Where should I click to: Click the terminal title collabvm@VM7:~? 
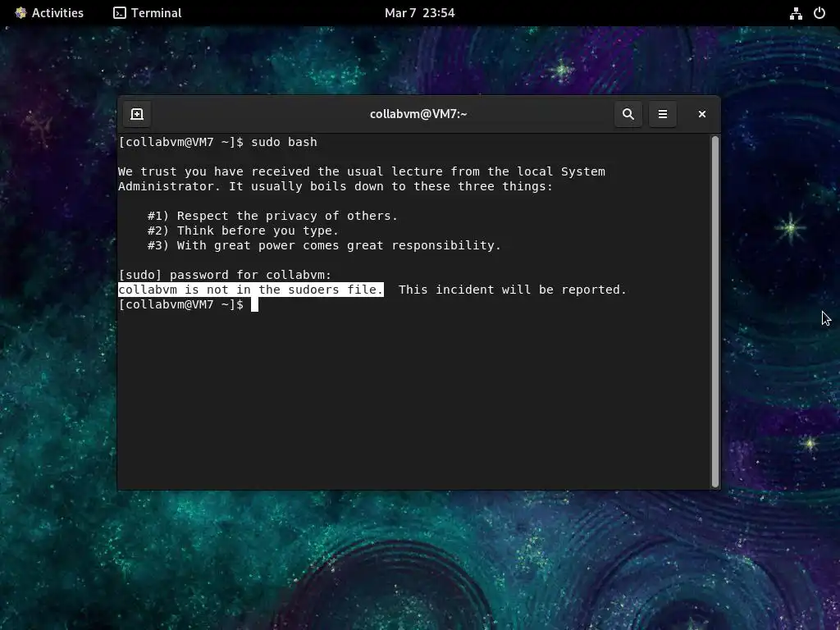click(x=418, y=114)
